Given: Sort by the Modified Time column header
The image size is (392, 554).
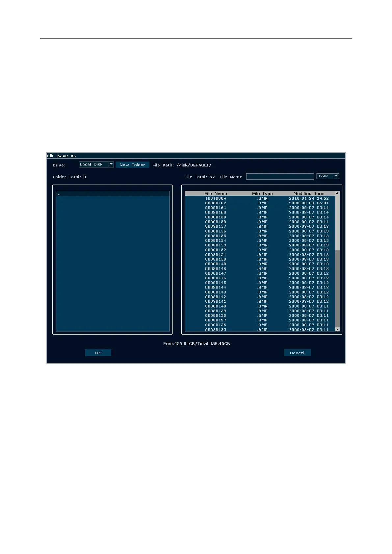Looking at the screenshot, I should pos(309,193).
